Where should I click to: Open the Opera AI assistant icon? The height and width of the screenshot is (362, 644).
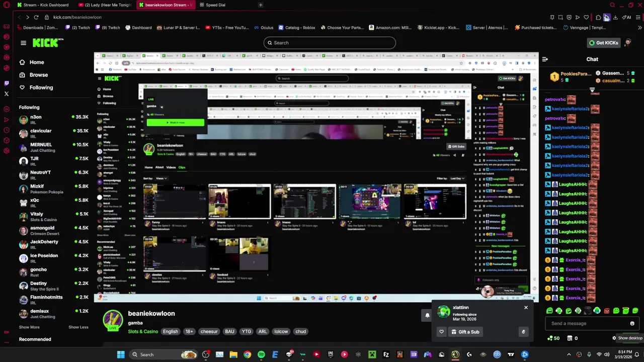click(626, 17)
